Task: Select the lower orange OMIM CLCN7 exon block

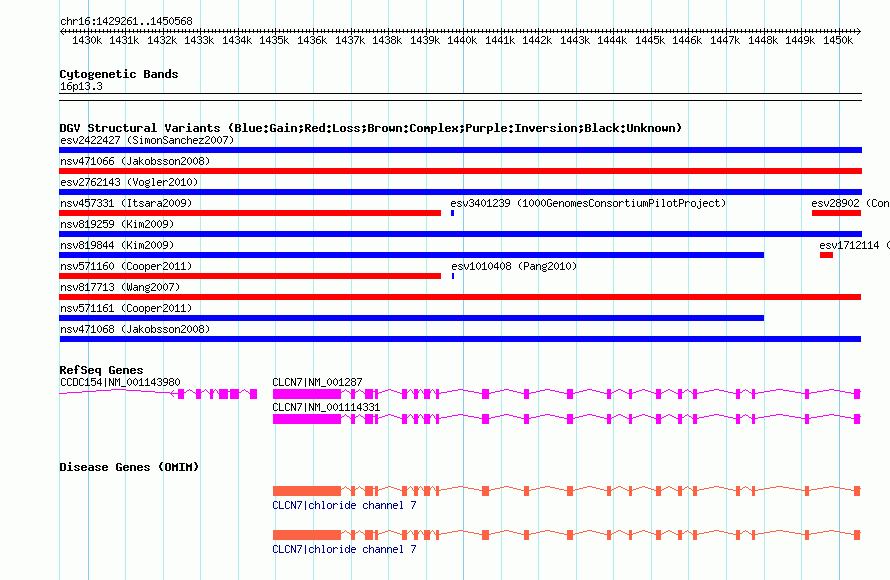Action: tap(307, 535)
